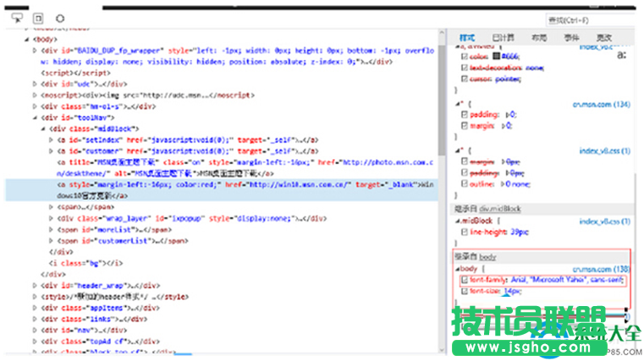Collapse the div id toolNav node
The width and height of the screenshot is (644, 361).
click(36, 118)
